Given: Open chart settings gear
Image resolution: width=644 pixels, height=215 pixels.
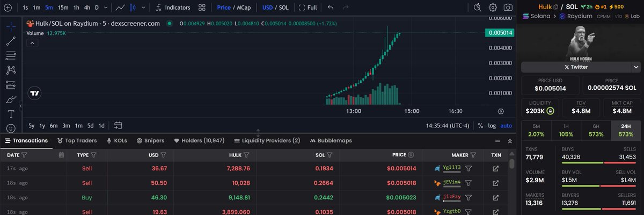Looking at the screenshot, I should point(493,8).
